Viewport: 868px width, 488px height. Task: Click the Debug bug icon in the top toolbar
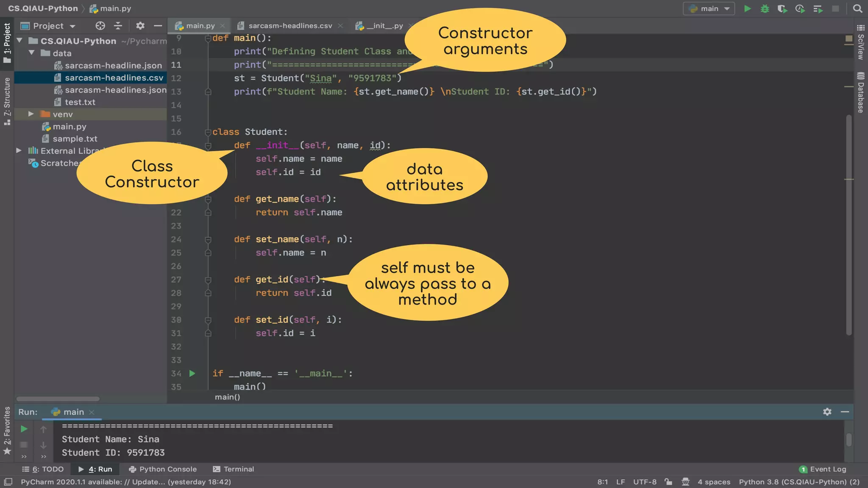coord(765,8)
